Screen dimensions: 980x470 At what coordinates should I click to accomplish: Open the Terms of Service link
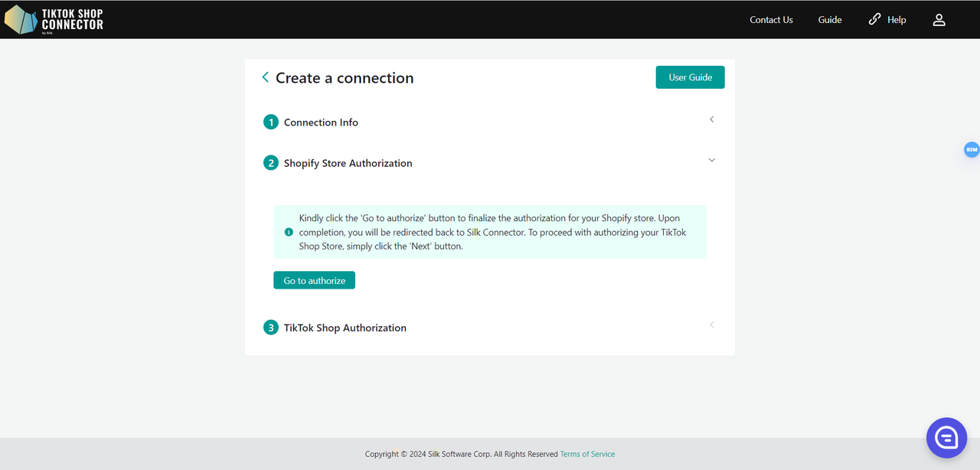587,454
